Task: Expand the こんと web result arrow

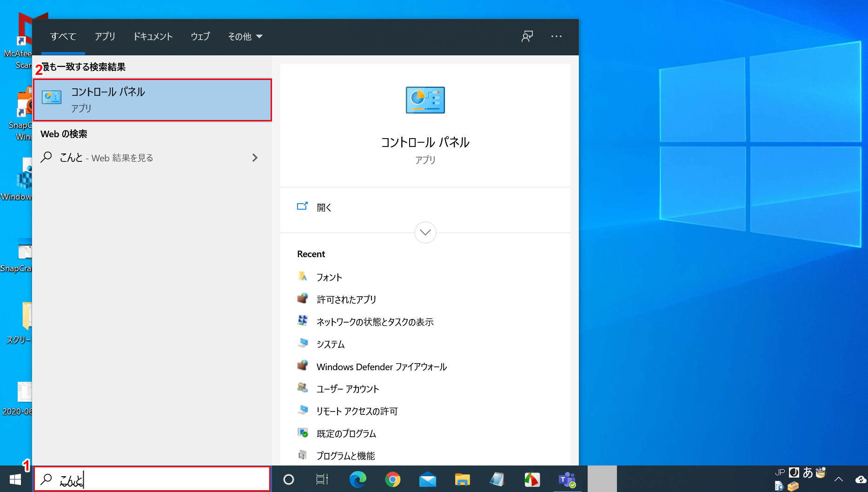Action: [x=255, y=158]
